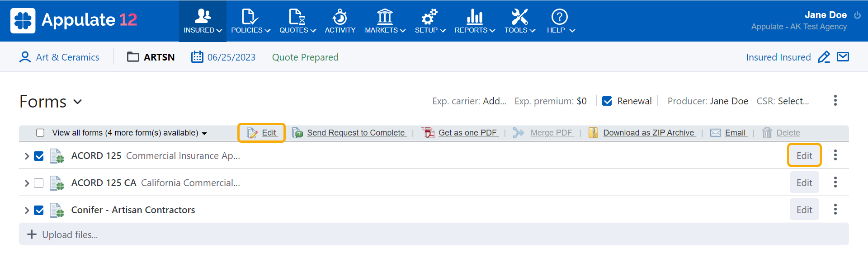The height and width of the screenshot is (257, 868).
Task: Expand the ACORD 125 row
Action: coord(27,156)
